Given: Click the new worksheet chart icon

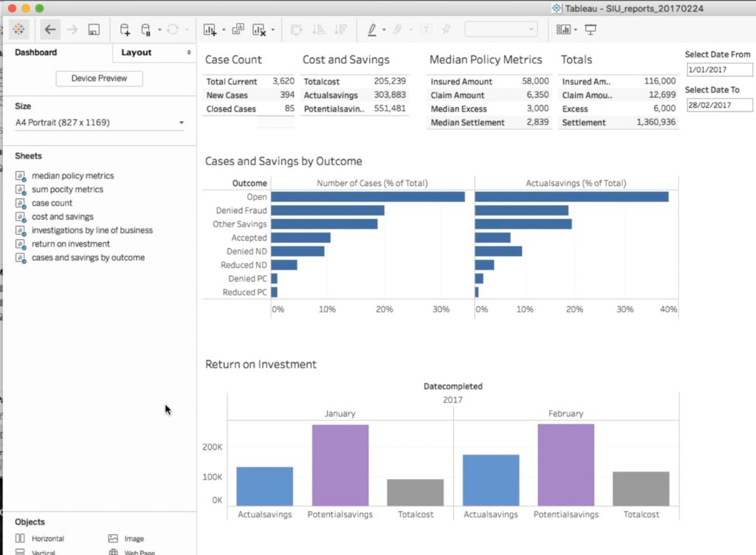Looking at the screenshot, I should coord(210,30).
